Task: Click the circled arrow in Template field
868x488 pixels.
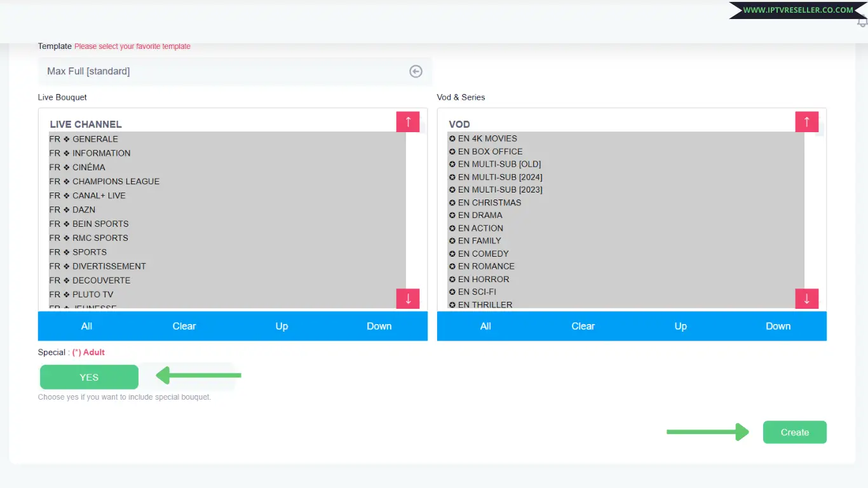Action: click(416, 72)
